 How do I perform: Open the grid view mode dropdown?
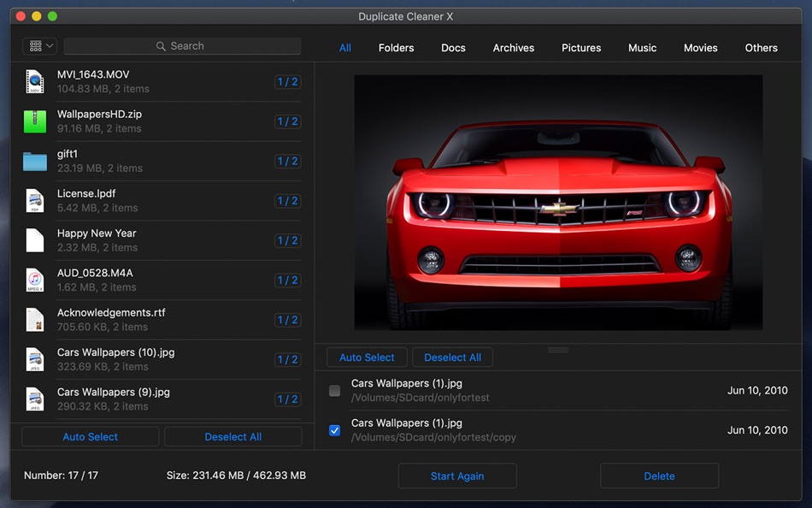pos(40,46)
